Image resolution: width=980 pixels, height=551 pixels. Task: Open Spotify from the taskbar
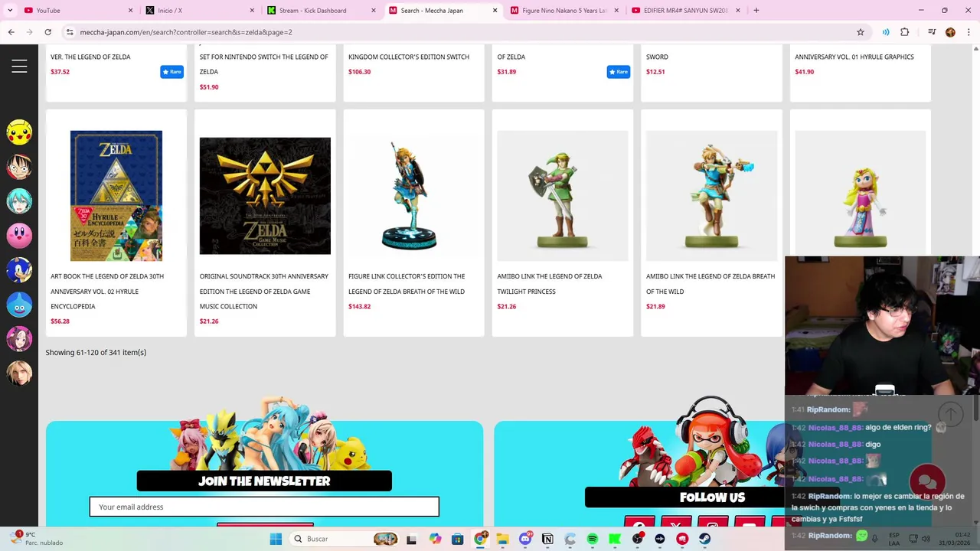click(x=593, y=539)
